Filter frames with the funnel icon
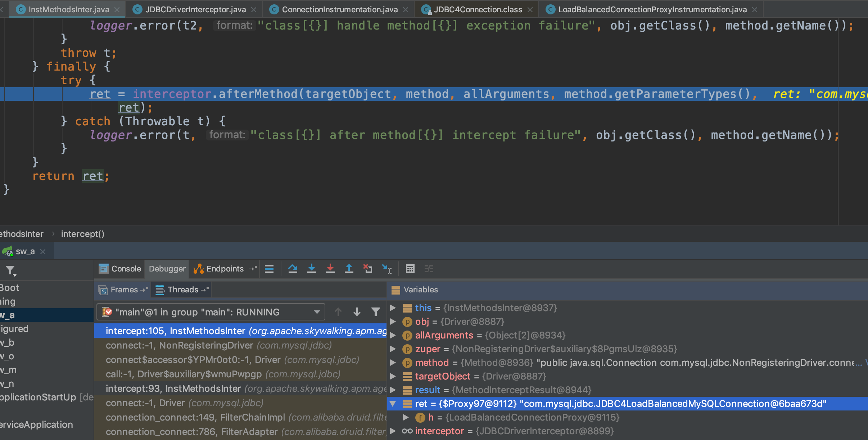Image resolution: width=868 pixels, height=440 pixels. click(x=375, y=312)
